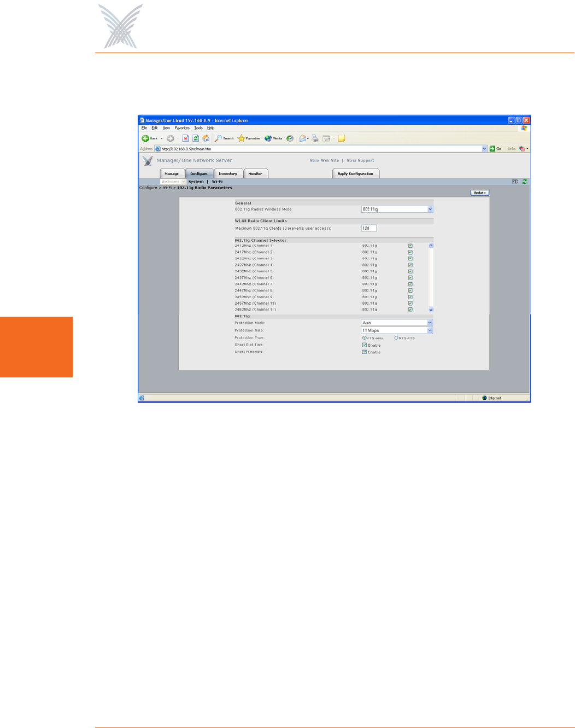
Task: Switch to the Configure tab
Action: pos(199,174)
